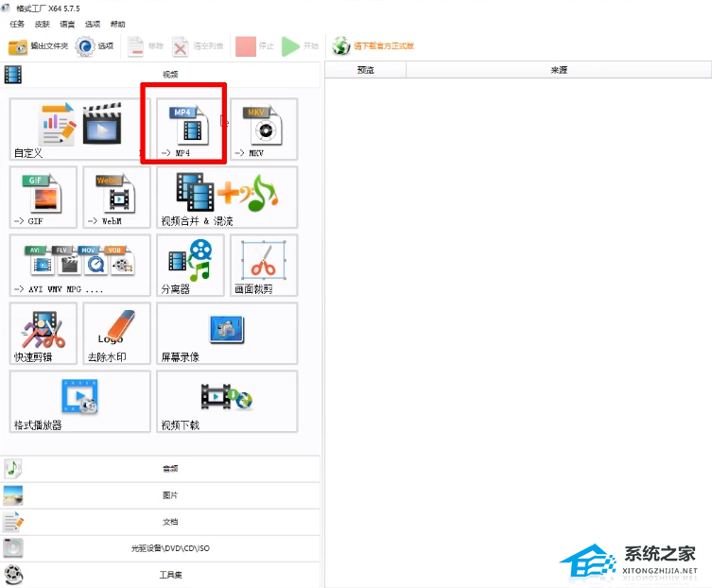Open the 快速剪辑 quick edit tool

pyautogui.click(x=43, y=334)
